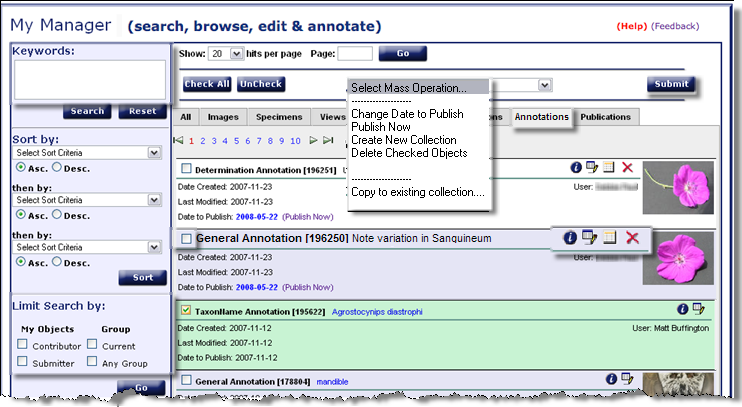
Task: Choose Create New Collection from mass operations
Action: [403, 140]
